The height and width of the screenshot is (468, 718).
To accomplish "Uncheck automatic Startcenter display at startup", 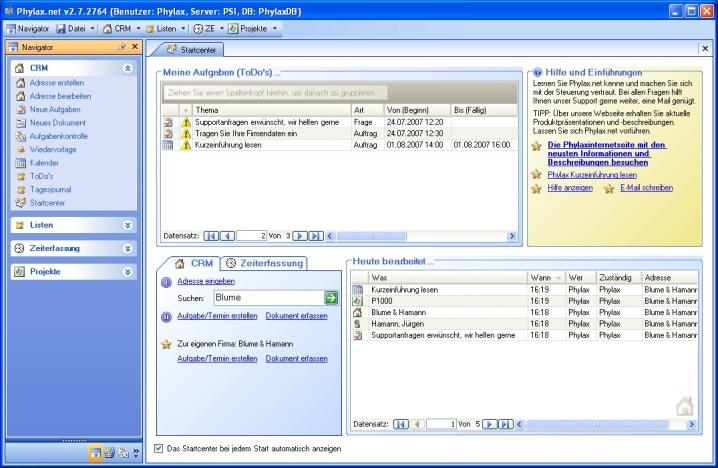I will pyautogui.click(x=160, y=448).
